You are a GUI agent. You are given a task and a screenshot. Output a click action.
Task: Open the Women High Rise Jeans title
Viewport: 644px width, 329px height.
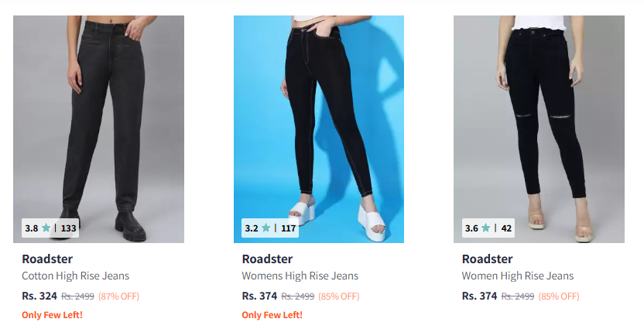(518, 276)
